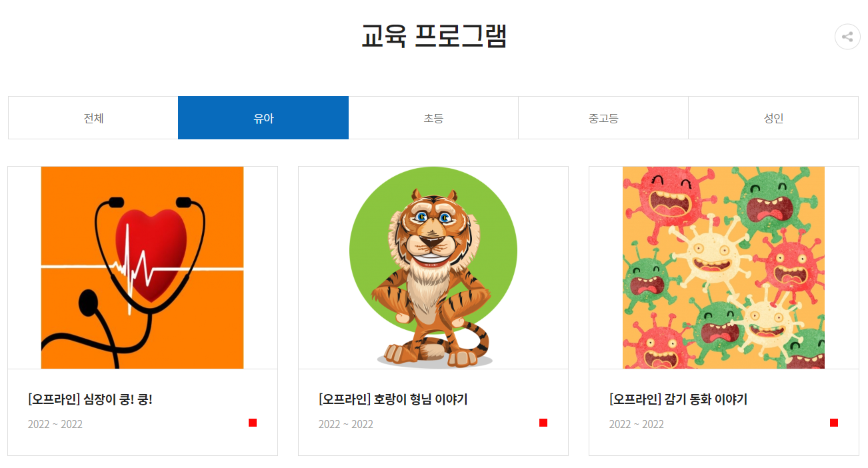Open the 초등 tab
The height and width of the screenshot is (468, 868).
click(x=433, y=118)
